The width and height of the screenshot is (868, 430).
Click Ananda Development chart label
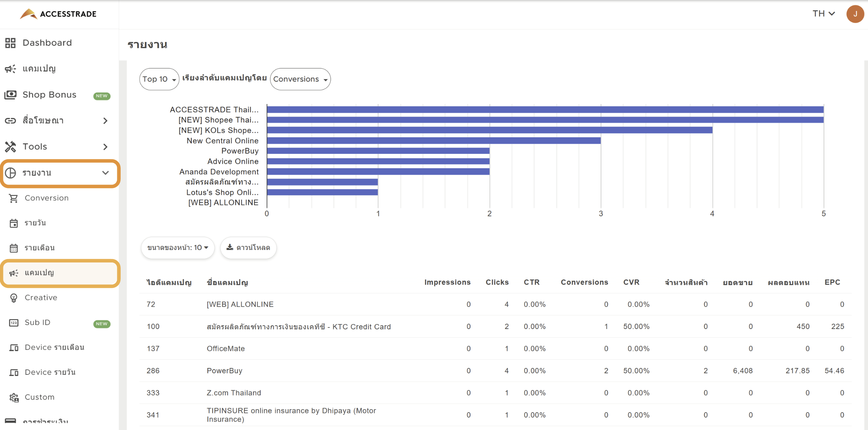click(219, 172)
